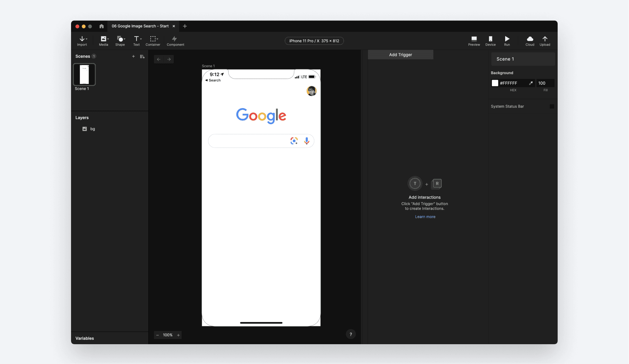This screenshot has width=629, height=364.
Task: Click the trigger T circle icon
Action: tap(415, 184)
